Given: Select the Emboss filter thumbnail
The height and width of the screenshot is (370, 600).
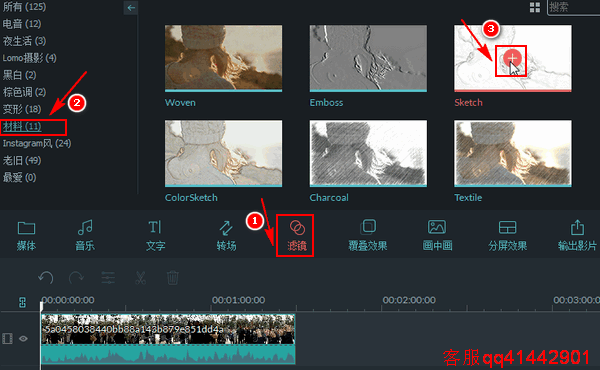Looking at the screenshot, I should [x=368, y=58].
